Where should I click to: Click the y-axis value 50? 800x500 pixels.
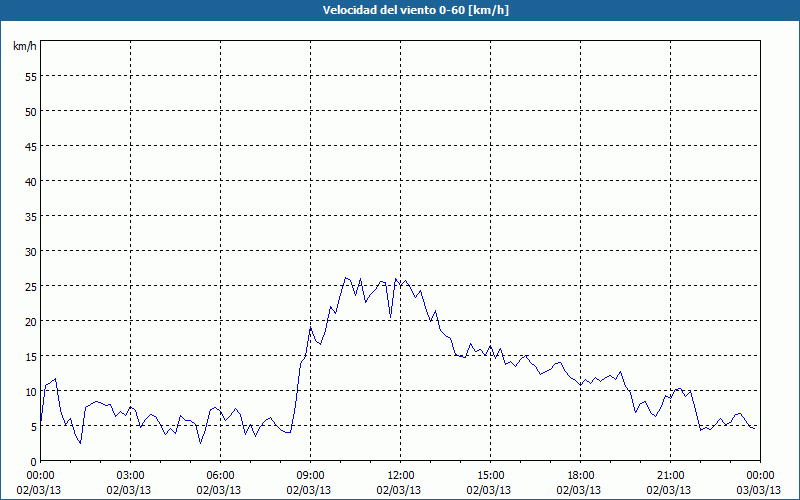point(31,112)
